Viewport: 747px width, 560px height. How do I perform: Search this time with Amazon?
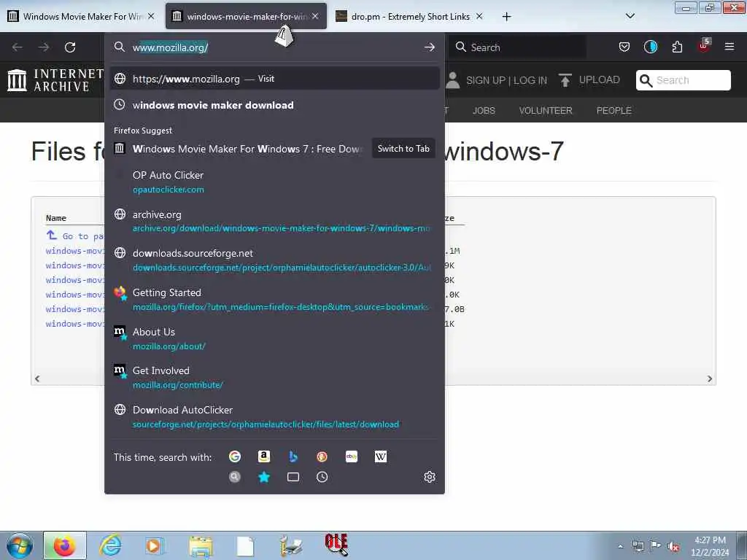point(264,456)
